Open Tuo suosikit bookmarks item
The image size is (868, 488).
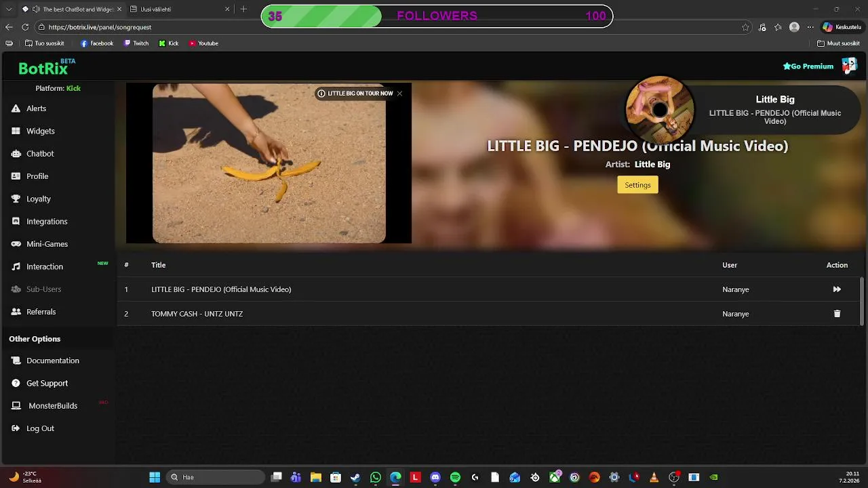pyautogui.click(x=45, y=43)
